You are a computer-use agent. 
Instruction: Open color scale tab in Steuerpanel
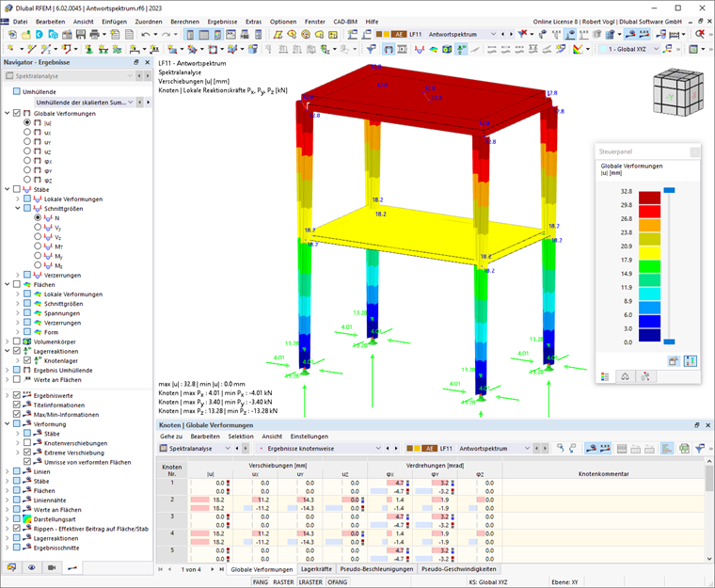(605, 376)
